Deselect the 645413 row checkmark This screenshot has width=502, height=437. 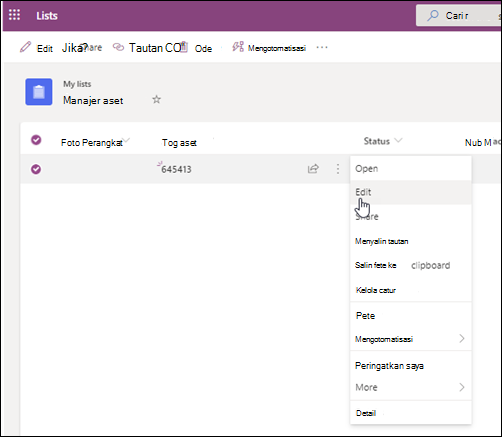[36, 169]
